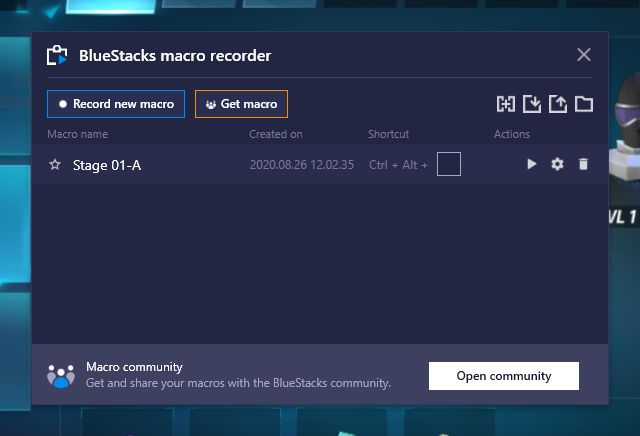Click the export macro icon
This screenshot has height=436, width=640.
click(x=558, y=104)
